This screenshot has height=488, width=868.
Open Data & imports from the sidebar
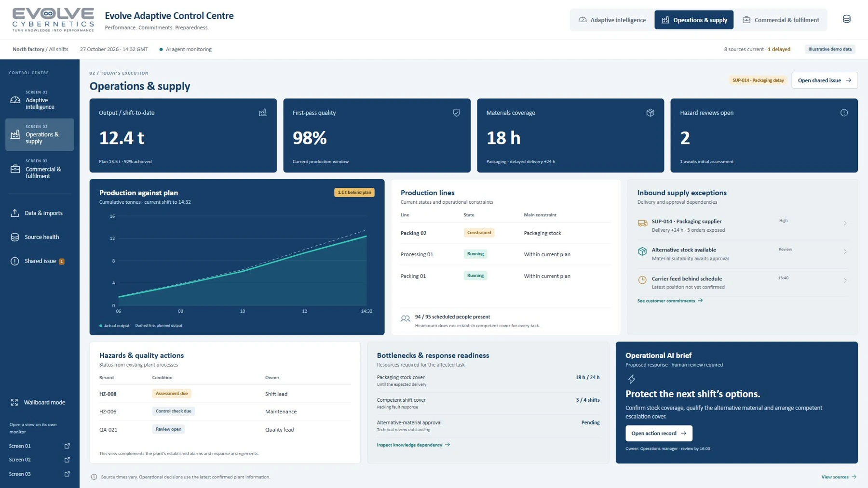[x=40, y=213]
